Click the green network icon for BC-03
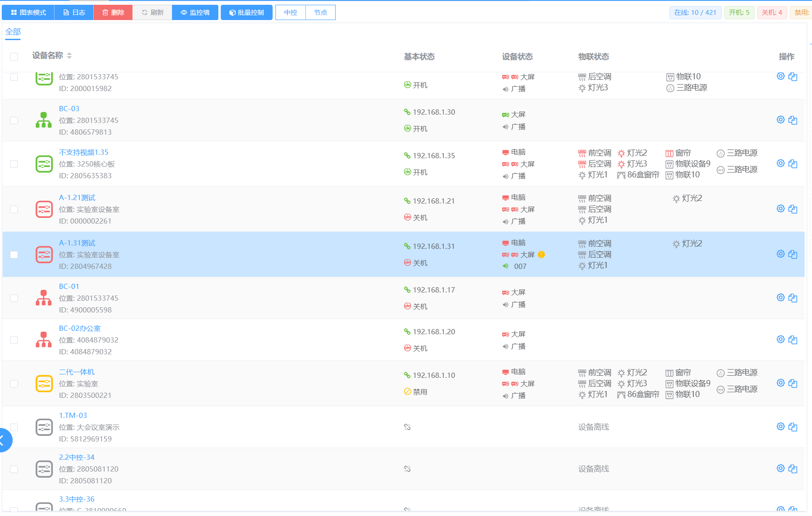The height and width of the screenshot is (516, 812). click(44, 120)
